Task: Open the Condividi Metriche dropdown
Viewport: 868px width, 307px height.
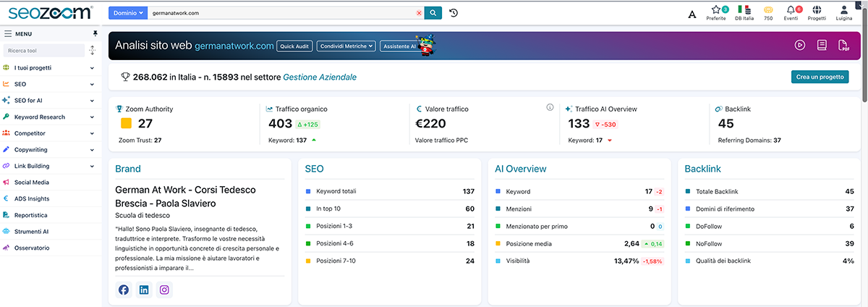Action: pyautogui.click(x=346, y=46)
